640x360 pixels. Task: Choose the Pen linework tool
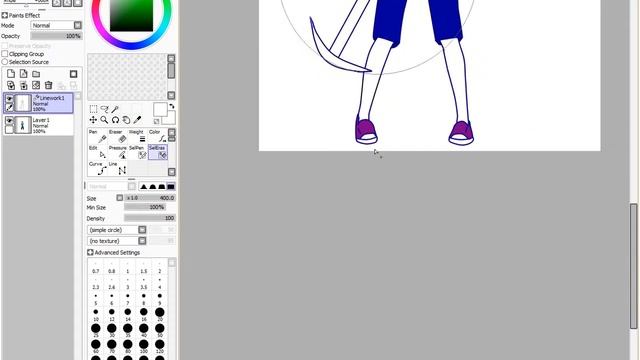98,136
